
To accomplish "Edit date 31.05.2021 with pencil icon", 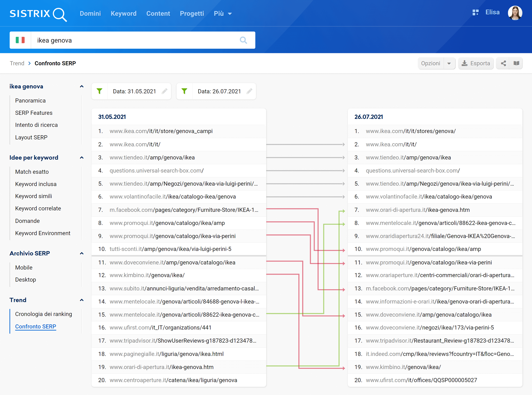I will pos(165,91).
